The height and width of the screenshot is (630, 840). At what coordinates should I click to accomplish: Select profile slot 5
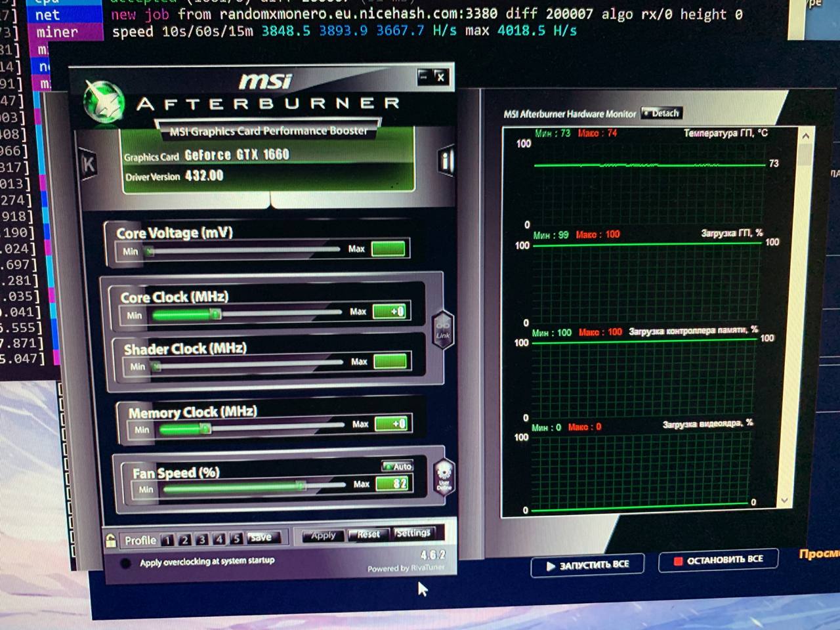(x=236, y=538)
